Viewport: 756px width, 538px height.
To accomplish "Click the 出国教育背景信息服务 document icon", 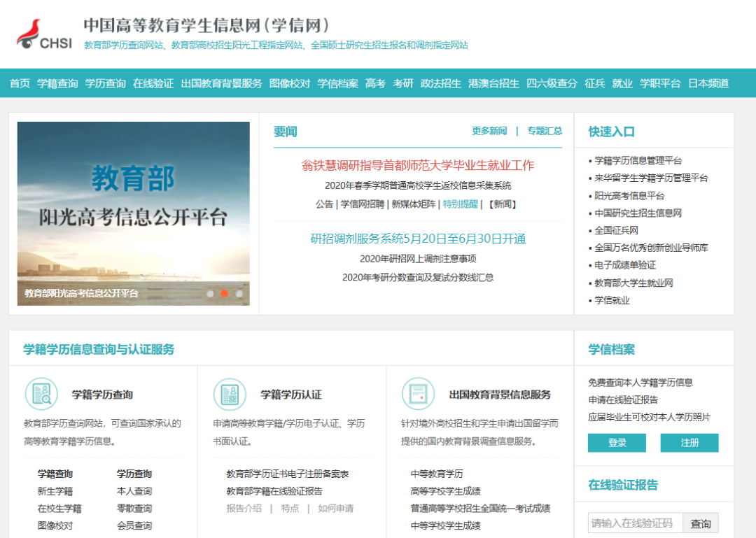I will click(419, 394).
